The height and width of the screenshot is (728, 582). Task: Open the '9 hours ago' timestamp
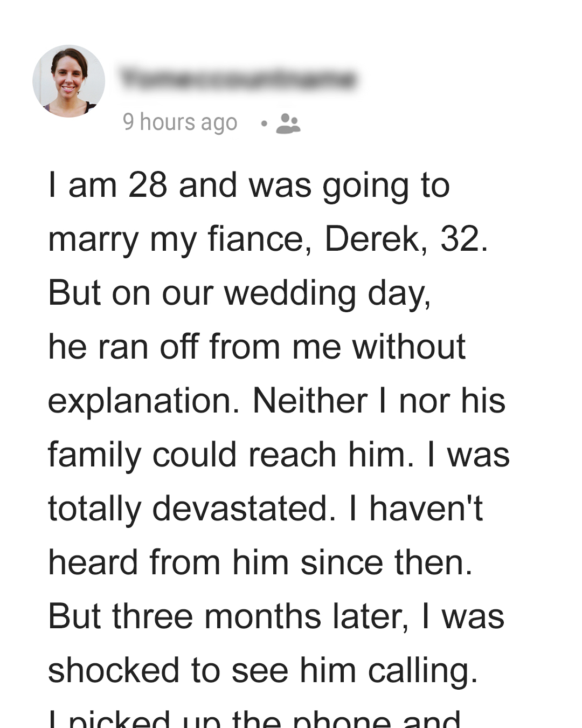[180, 122]
